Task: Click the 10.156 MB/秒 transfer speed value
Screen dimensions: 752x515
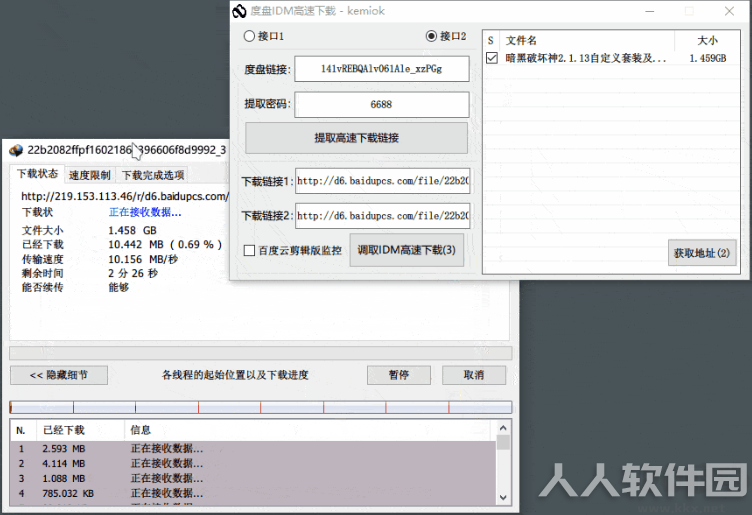Action: click(x=143, y=259)
